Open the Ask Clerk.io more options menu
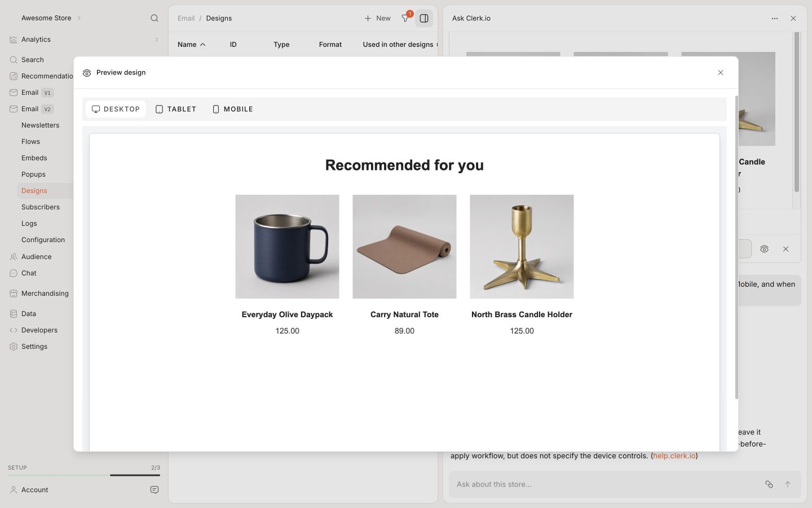The image size is (812, 508). point(775,18)
